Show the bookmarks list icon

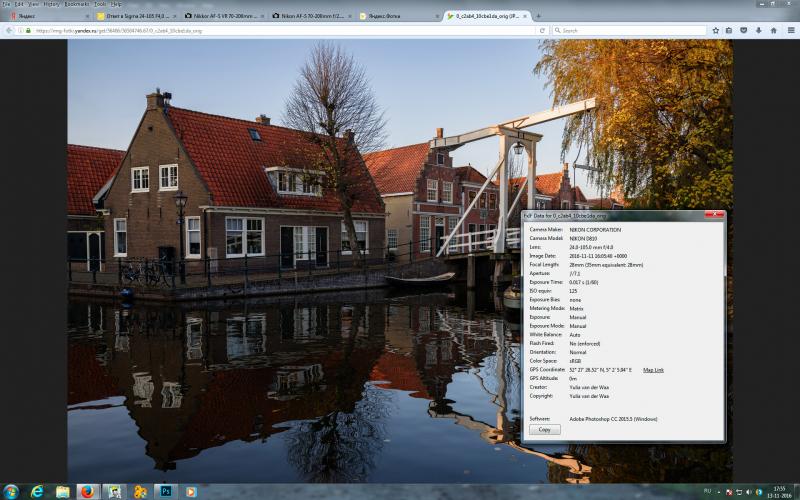[729, 31]
